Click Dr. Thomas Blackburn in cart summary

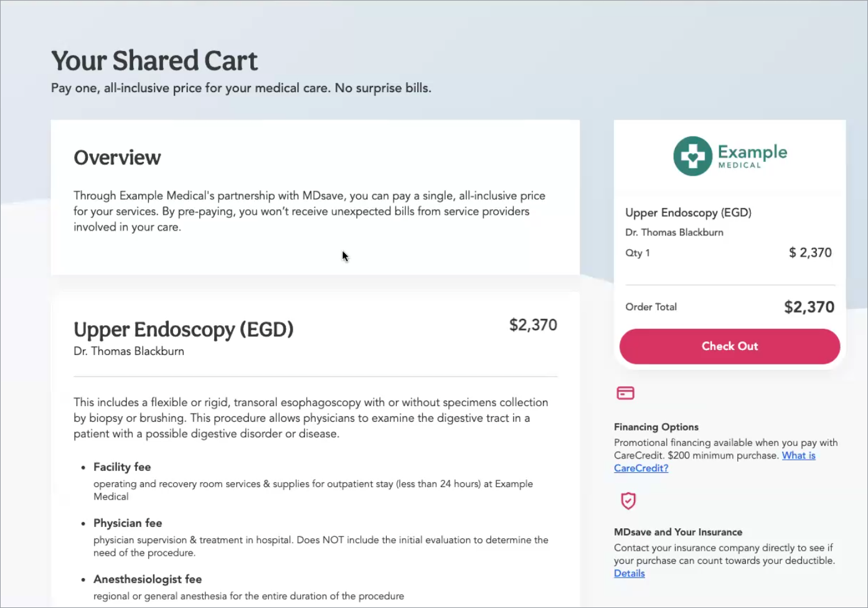674,232
